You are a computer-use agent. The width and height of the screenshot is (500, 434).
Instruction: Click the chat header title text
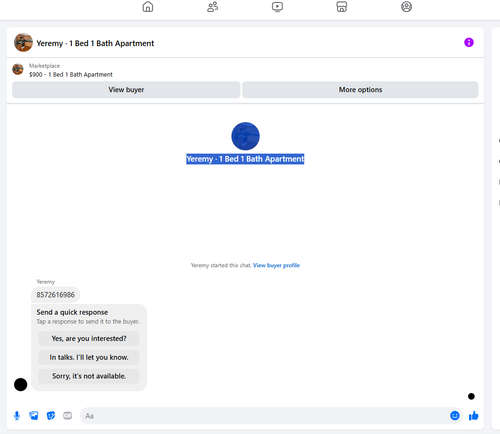tap(95, 43)
